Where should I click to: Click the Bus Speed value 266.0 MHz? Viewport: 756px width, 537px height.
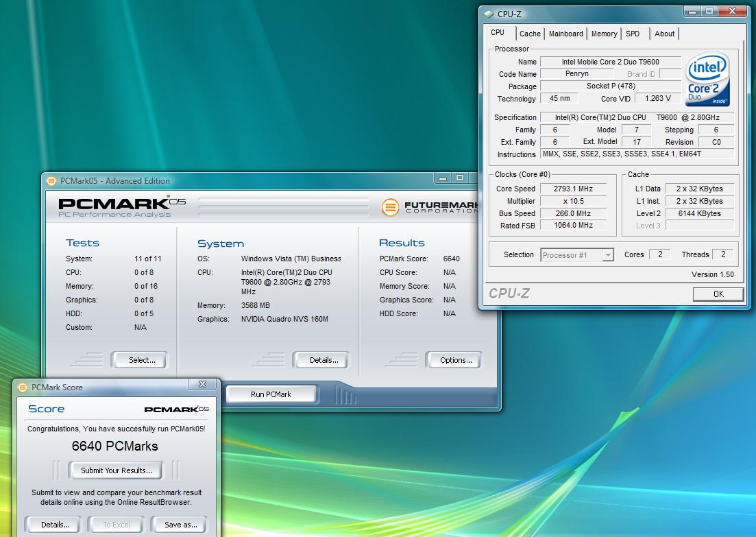click(573, 213)
